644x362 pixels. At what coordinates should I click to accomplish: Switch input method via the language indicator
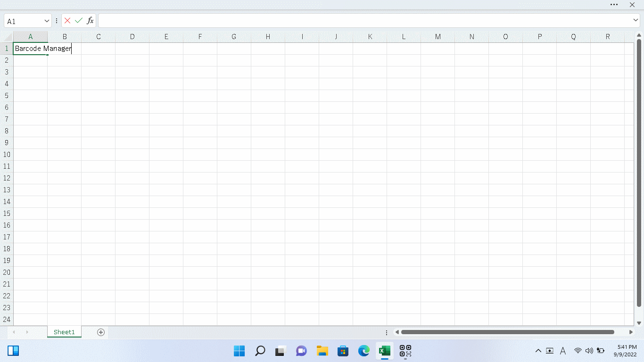[563, 351]
